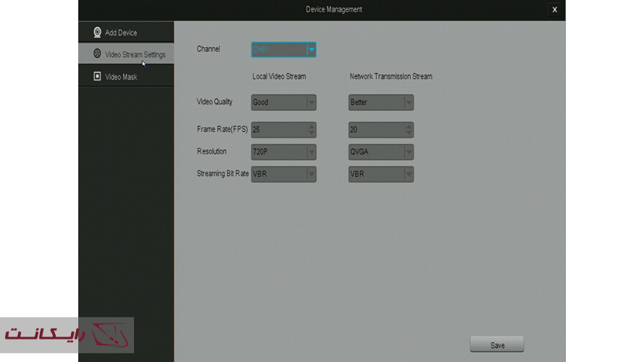
Task: Increase Network Frame Rate with up arrow
Action: (x=409, y=127)
